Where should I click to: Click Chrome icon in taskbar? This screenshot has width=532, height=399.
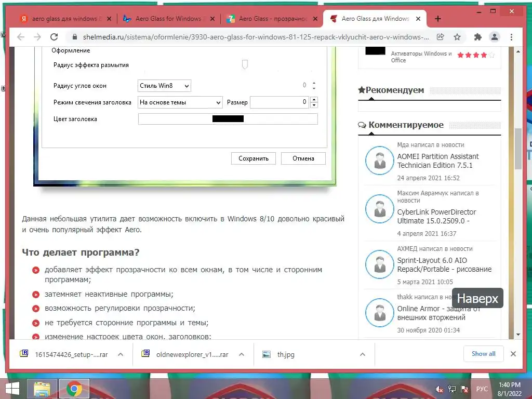pos(74,389)
